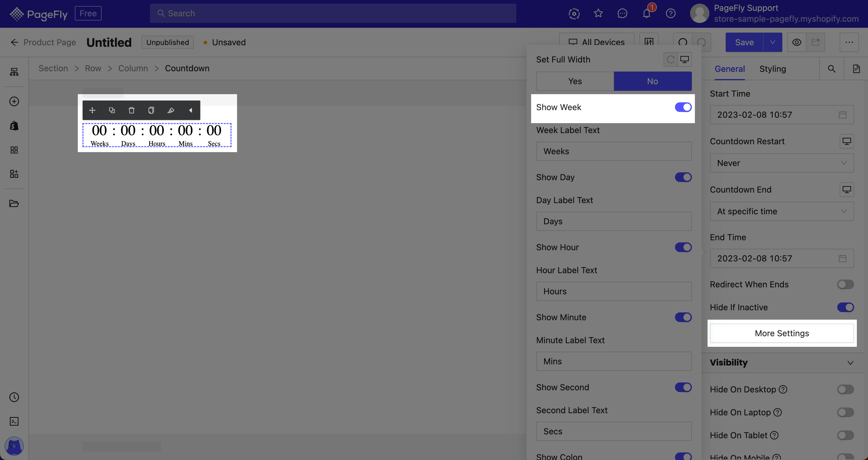This screenshot has height=460, width=868.
Task: Open Countdown End dropdown At specific time
Action: pos(782,212)
